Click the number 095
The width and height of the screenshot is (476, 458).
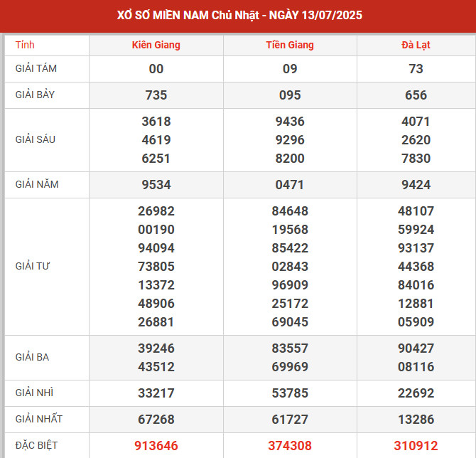point(290,95)
